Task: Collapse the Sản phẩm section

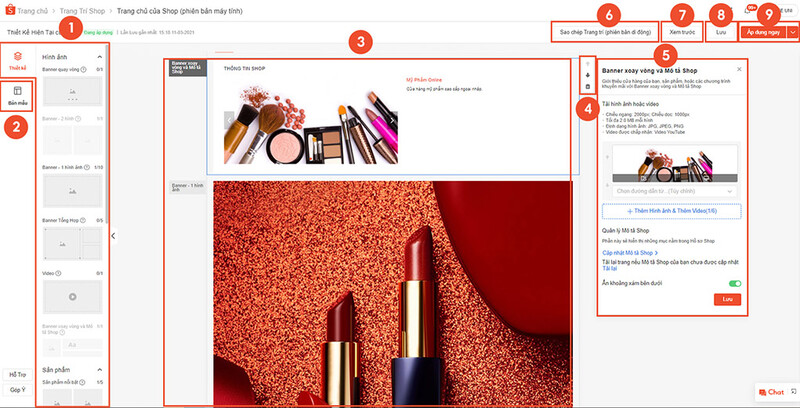Action: pyautogui.click(x=99, y=370)
